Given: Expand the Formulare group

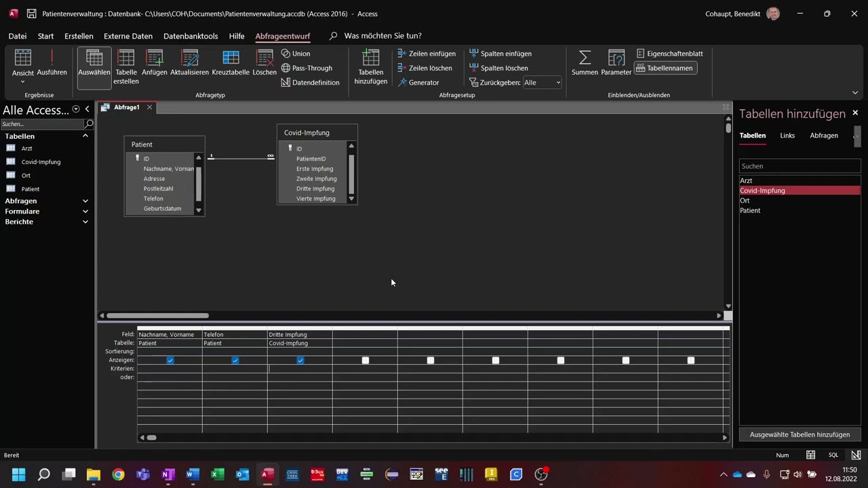Looking at the screenshot, I should [x=85, y=211].
